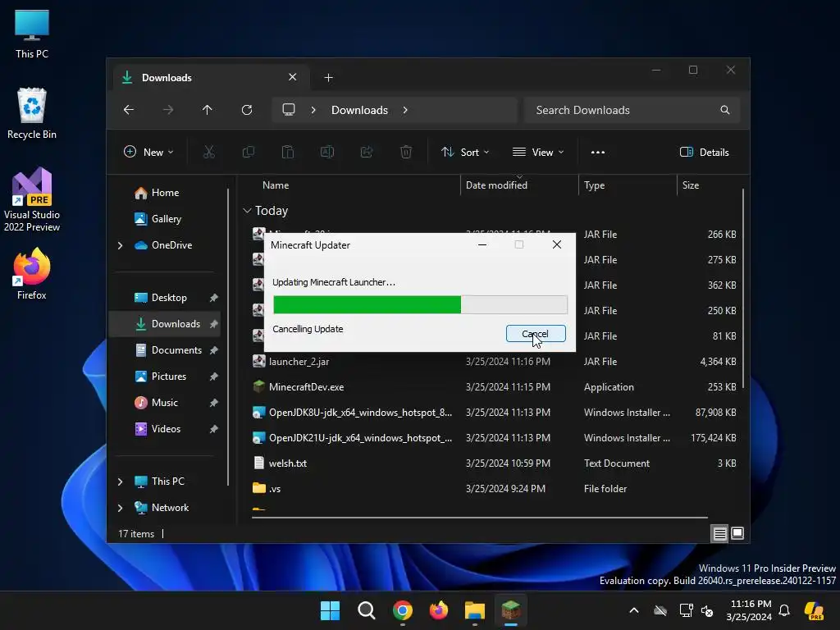Open the View dropdown
The width and height of the screenshot is (840, 630).
point(538,152)
